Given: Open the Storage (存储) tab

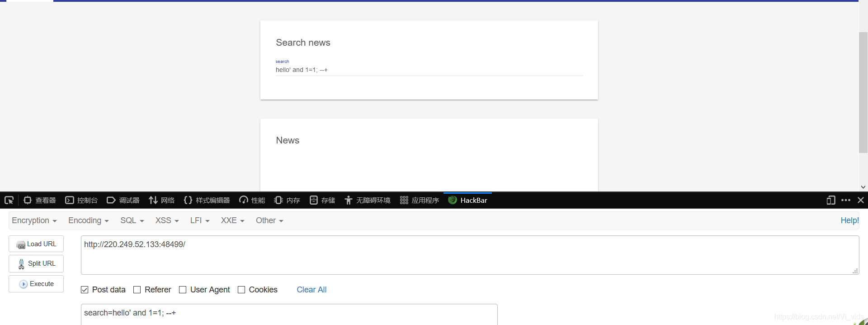Looking at the screenshot, I should 322,200.
